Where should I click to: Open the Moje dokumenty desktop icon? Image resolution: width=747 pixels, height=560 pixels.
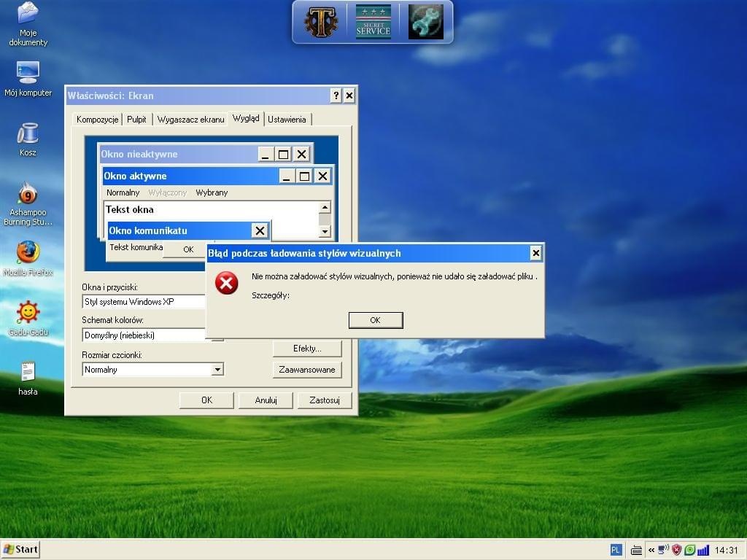pyautogui.click(x=28, y=24)
